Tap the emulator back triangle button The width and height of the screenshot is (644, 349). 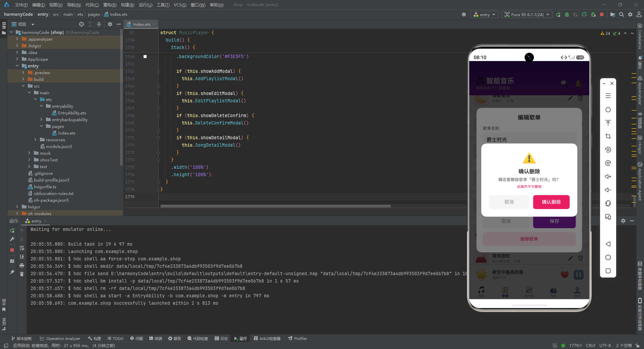pos(608,244)
